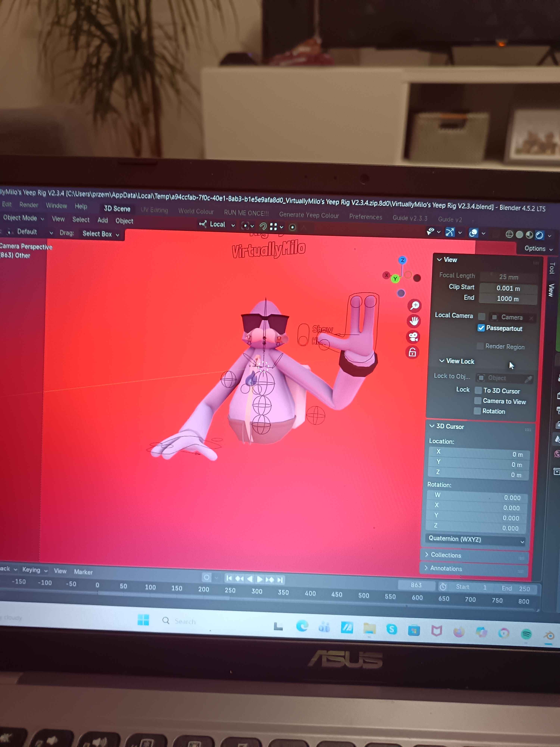Select rendered viewport shading
Image resolution: width=560 pixels, height=747 pixels.
pos(540,235)
